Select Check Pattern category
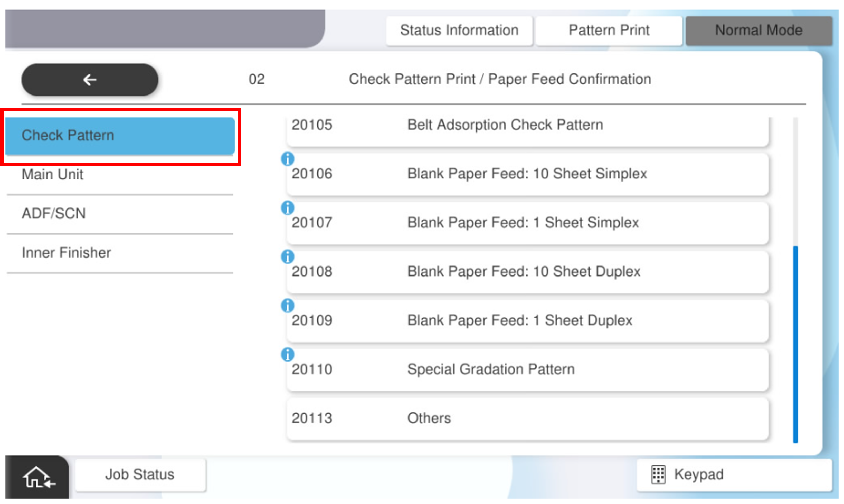 (120, 136)
